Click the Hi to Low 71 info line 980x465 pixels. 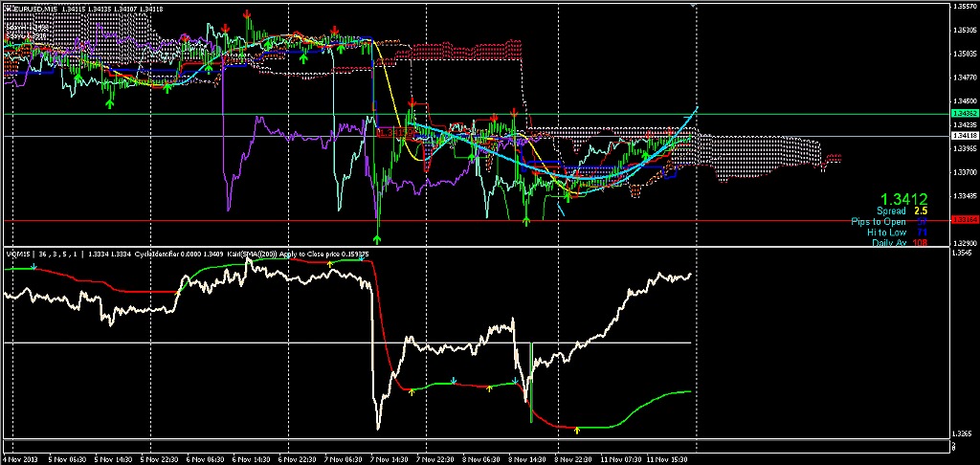(898, 232)
